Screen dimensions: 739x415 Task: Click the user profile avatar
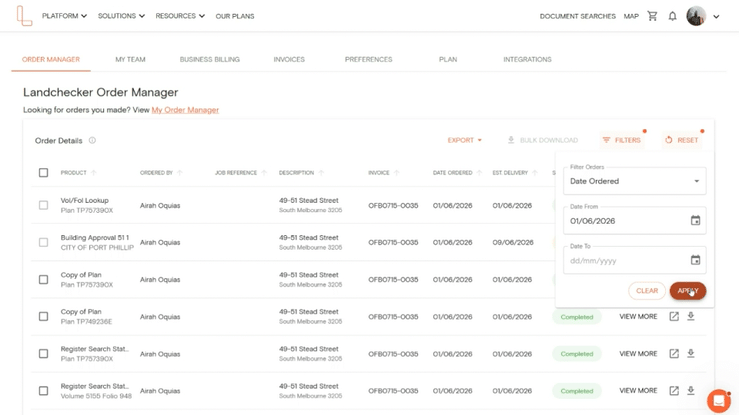696,16
